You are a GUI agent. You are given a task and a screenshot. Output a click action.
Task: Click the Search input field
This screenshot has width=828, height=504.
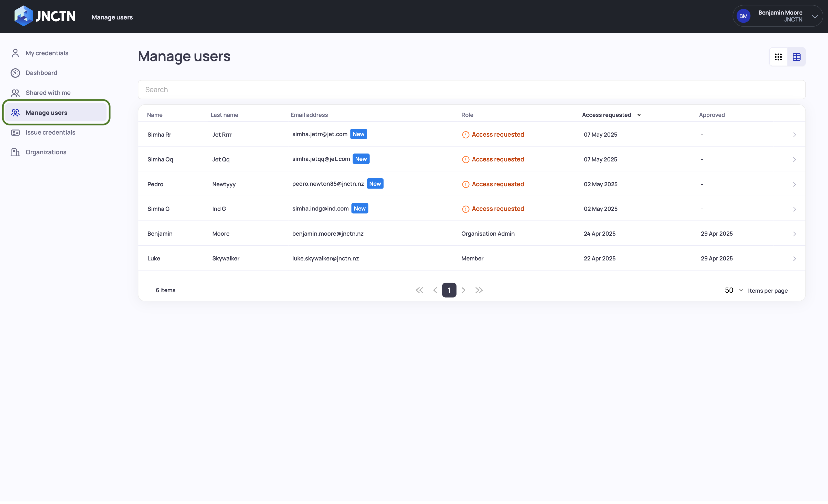(x=471, y=90)
